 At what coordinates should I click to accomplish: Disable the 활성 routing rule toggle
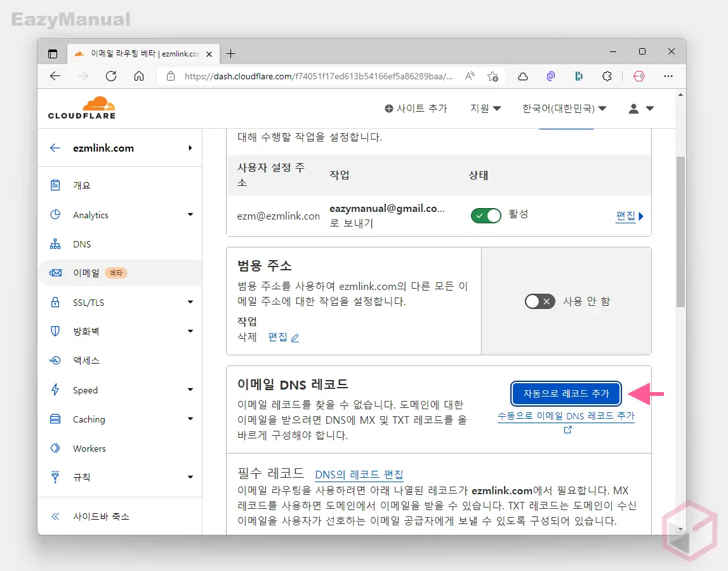[x=486, y=215]
